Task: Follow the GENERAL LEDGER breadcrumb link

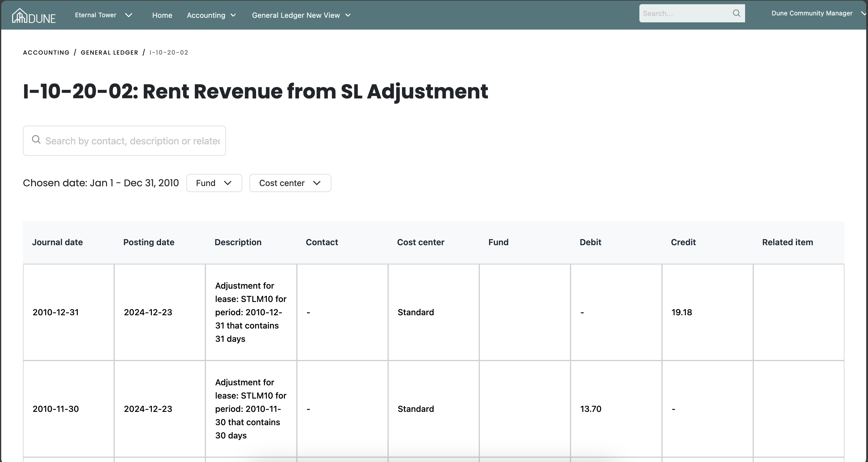Action: click(x=109, y=53)
